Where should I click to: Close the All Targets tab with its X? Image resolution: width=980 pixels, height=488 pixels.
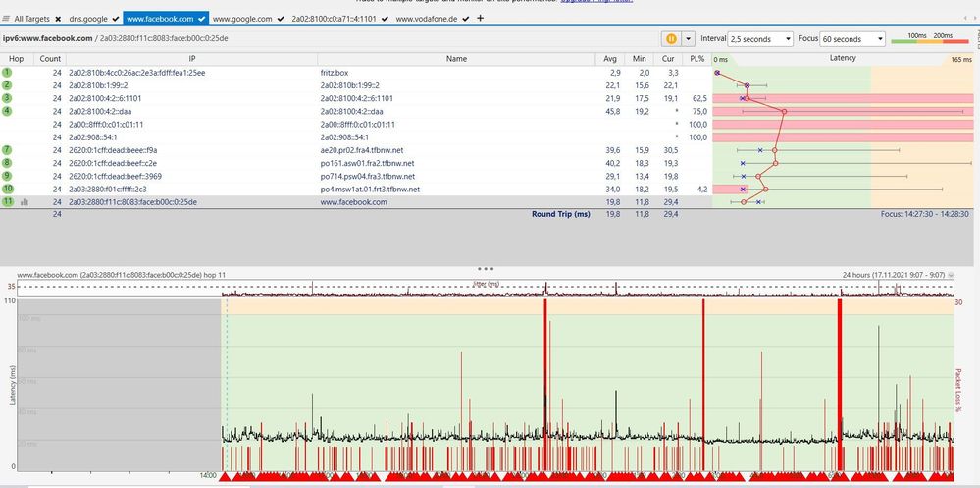[58, 19]
